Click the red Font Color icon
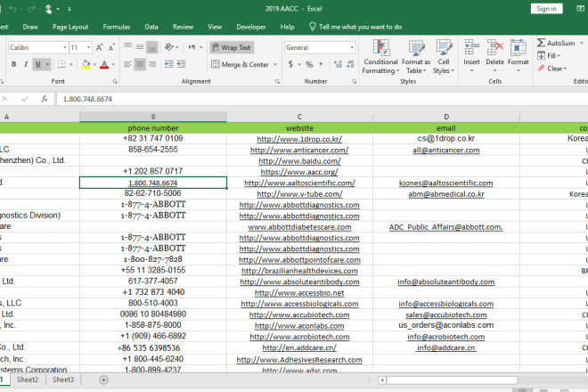 point(104,64)
